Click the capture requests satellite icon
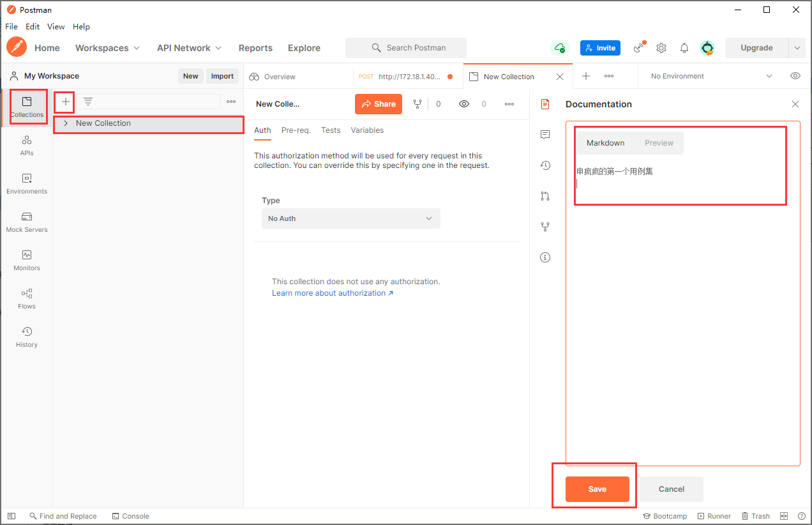The image size is (812, 525). tap(638, 48)
